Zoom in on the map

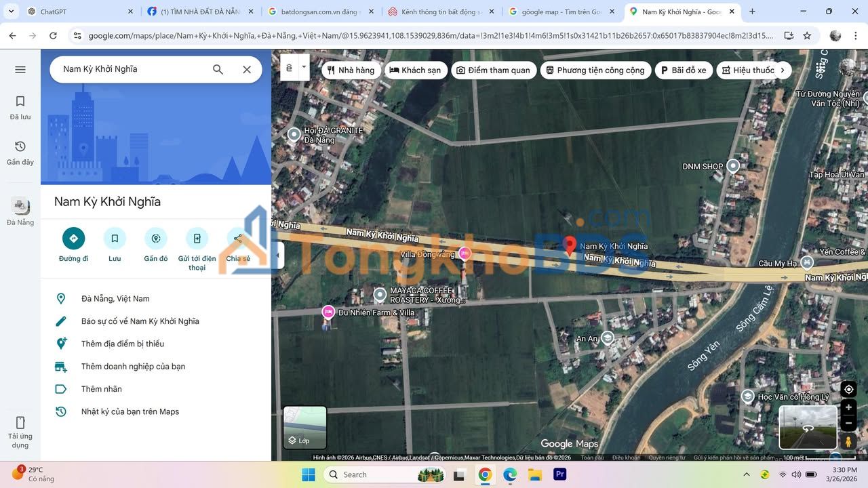pos(848,407)
